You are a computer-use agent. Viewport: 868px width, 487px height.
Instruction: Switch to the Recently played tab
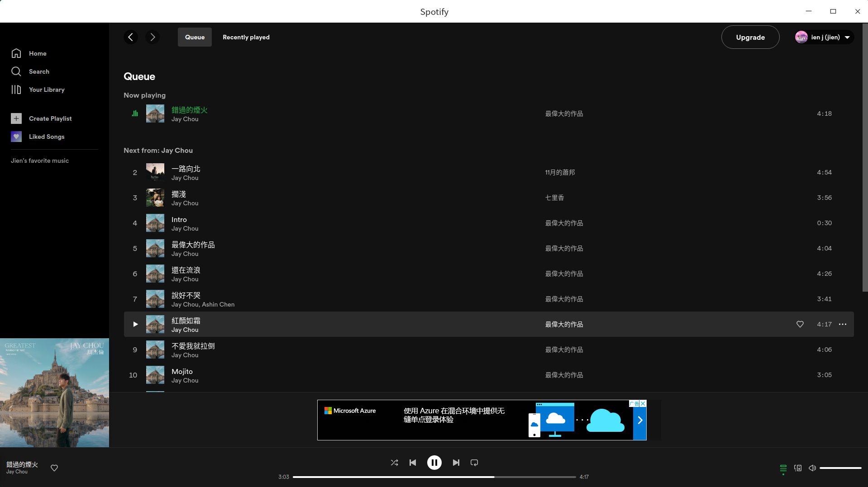[x=246, y=37]
